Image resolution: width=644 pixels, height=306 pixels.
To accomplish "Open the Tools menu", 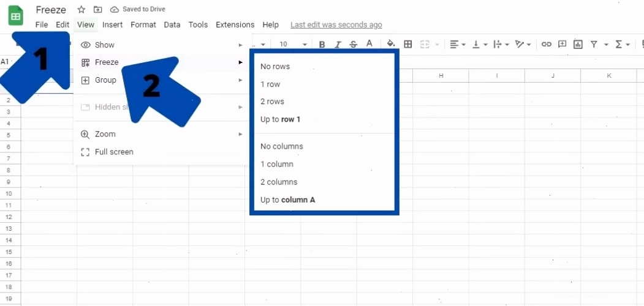I will point(198,24).
